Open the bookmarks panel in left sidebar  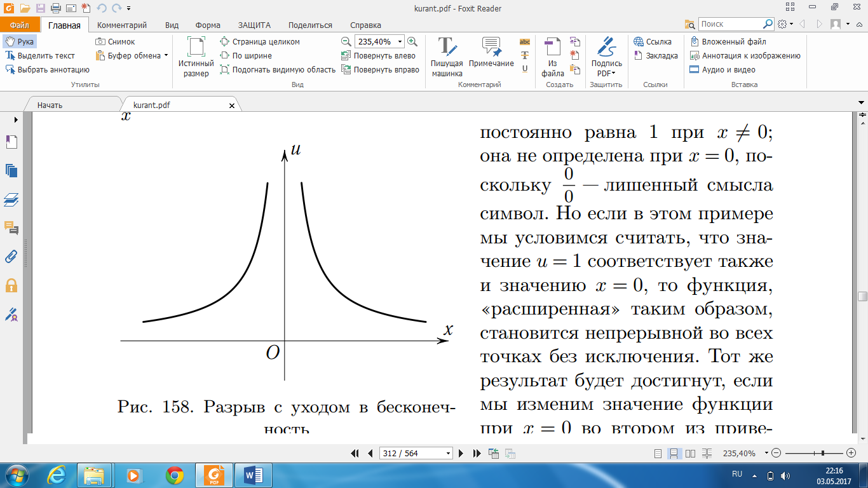coord(11,142)
